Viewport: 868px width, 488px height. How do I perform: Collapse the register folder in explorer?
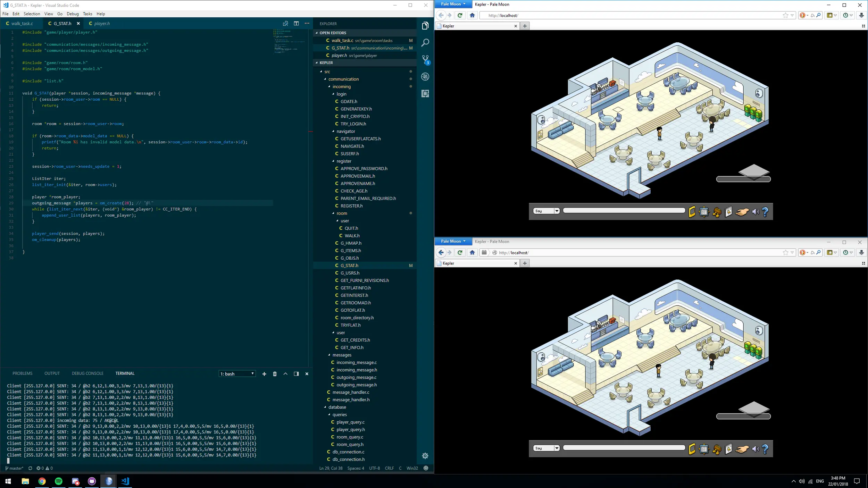[344, 161]
